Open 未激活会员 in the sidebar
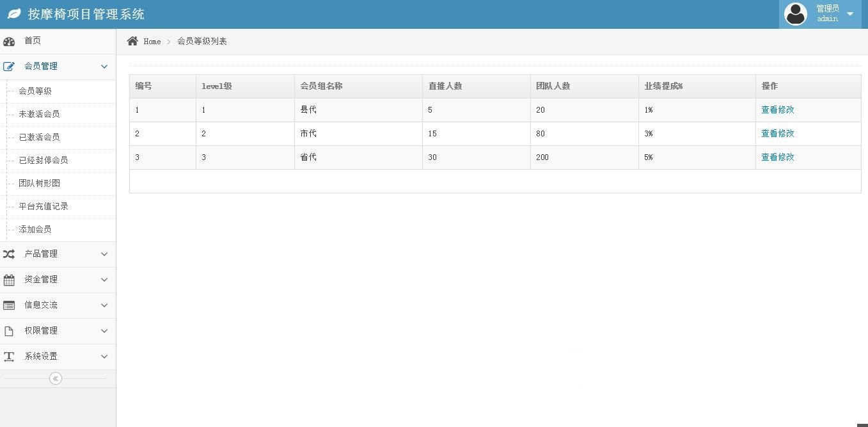 [x=39, y=114]
